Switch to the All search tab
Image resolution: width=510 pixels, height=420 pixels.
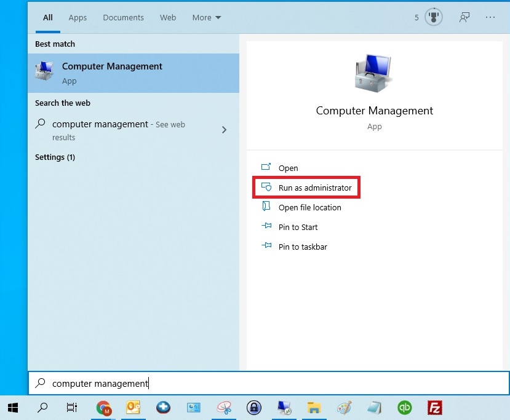tap(48, 18)
